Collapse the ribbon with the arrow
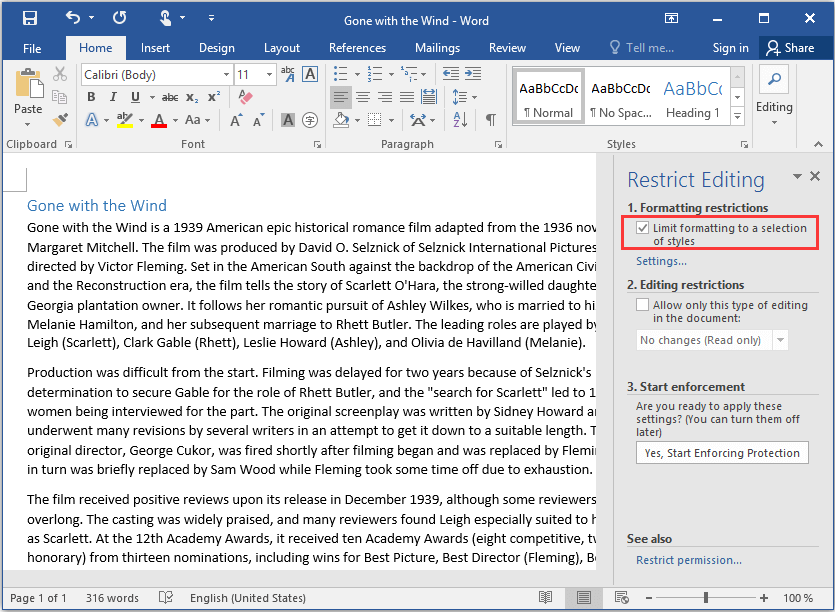Image resolution: width=835 pixels, height=612 pixels. [817, 144]
